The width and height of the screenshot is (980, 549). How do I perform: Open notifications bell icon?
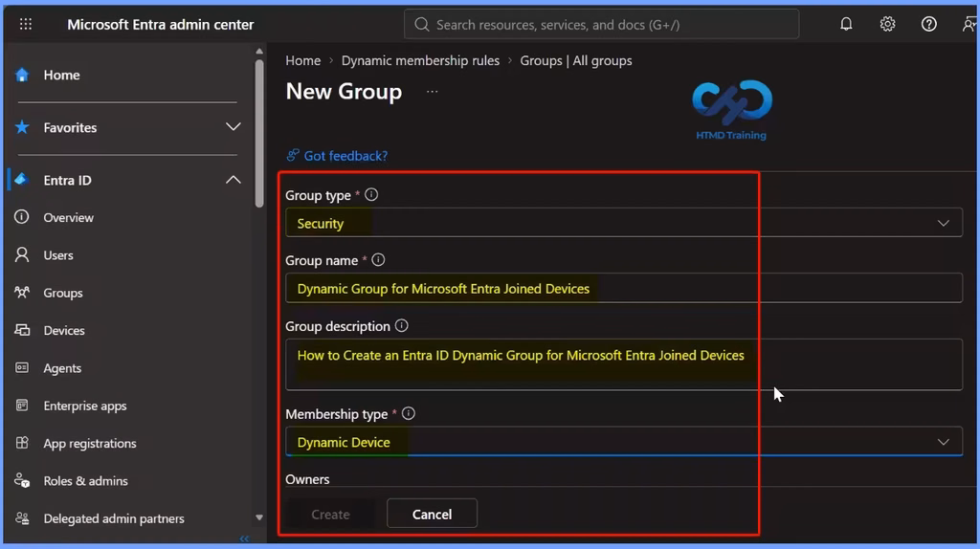point(846,24)
